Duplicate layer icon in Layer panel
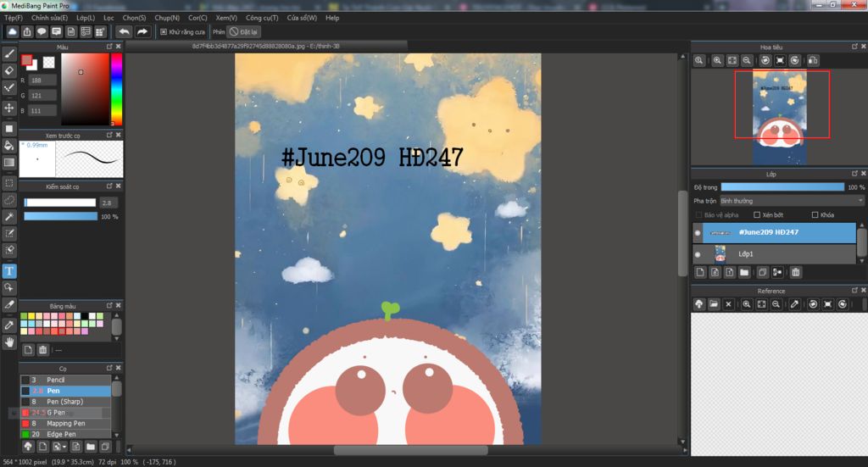Viewport: 868px width, 467px height. point(762,272)
